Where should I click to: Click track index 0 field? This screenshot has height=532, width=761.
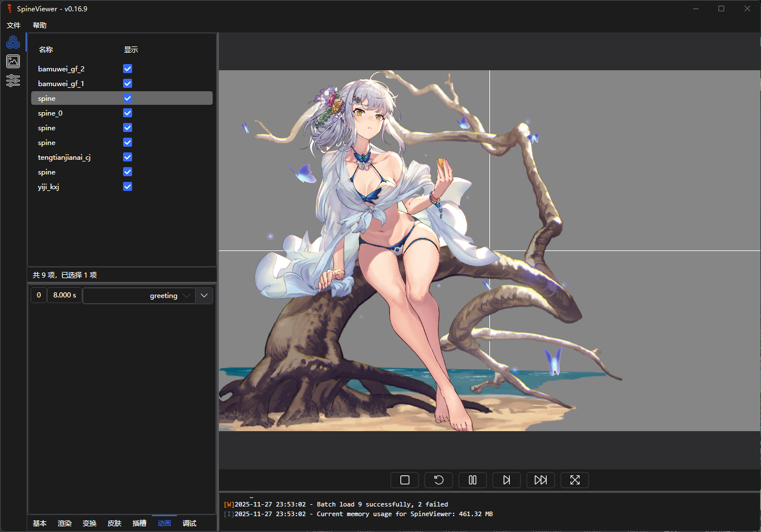39,295
